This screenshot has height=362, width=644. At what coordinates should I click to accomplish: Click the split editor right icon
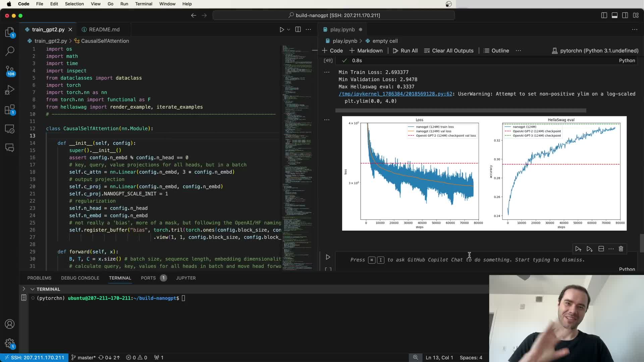tap(298, 29)
